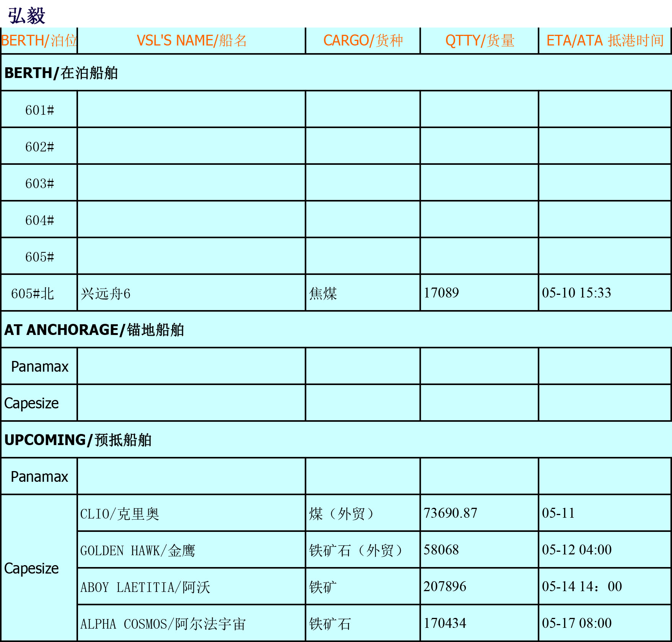
Task: Click empty cargo cell in 603# row
Action: [x=363, y=182]
